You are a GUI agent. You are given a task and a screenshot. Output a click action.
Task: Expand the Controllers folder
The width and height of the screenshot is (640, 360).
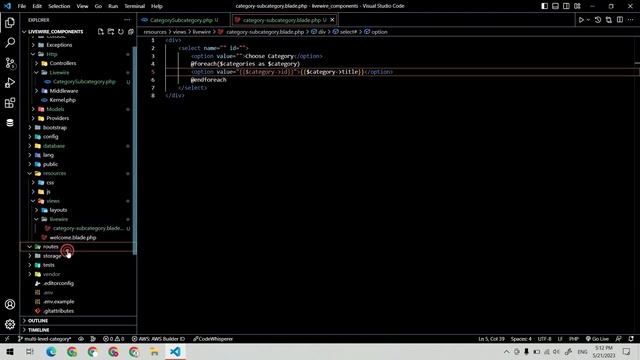click(62, 63)
